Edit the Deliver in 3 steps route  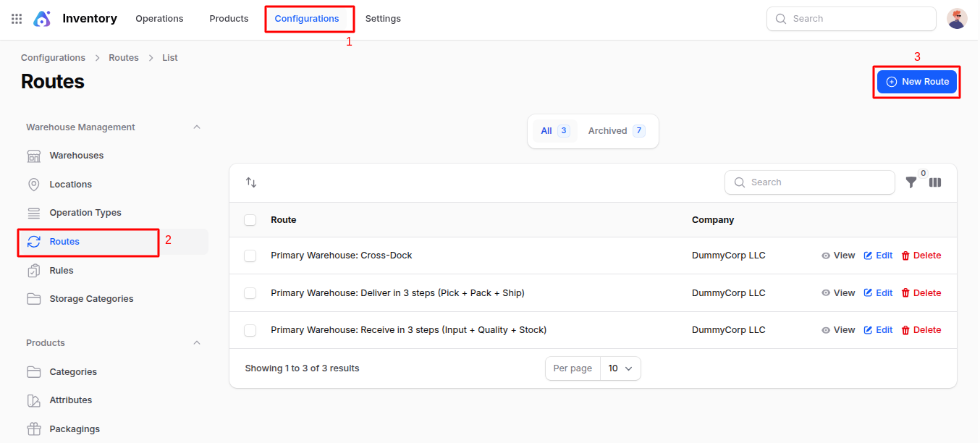tap(878, 293)
